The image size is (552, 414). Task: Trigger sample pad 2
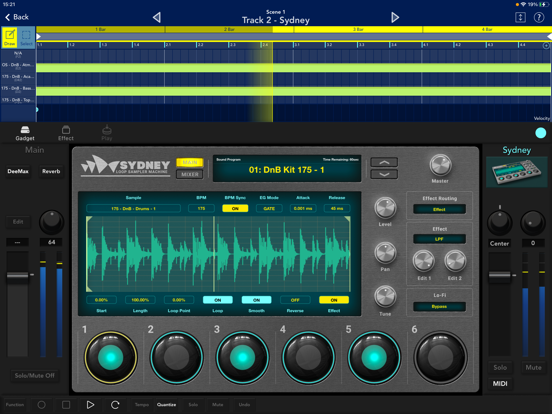click(176, 357)
